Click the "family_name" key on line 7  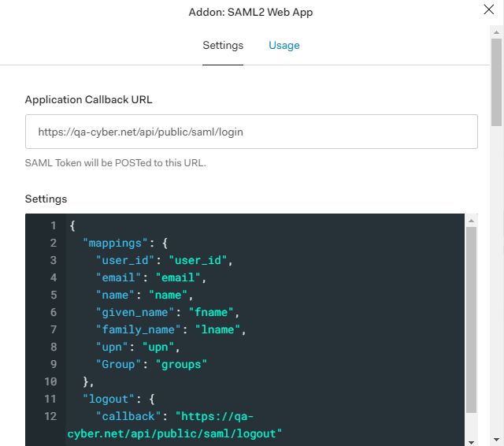(139, 330)
